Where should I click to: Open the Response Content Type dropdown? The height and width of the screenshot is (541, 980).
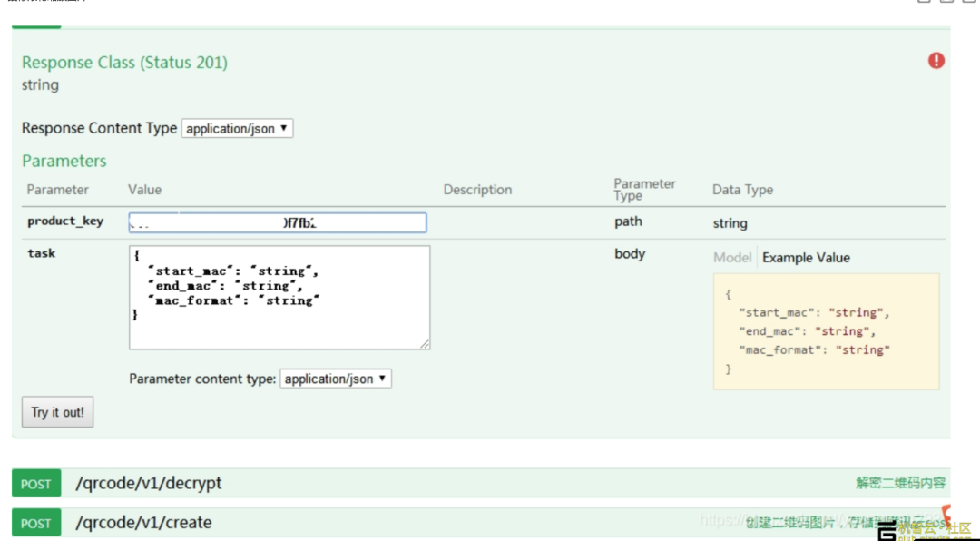pyautogui.click(x=237, y=129)
